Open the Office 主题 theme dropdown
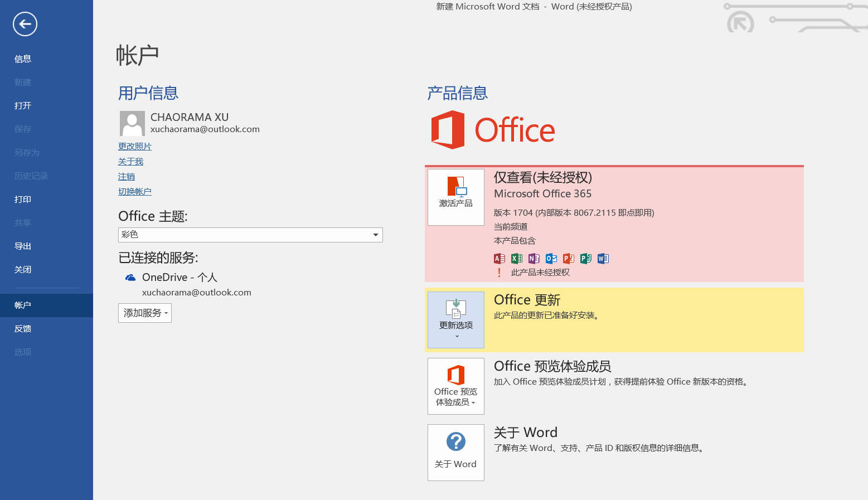 (250, 235)
